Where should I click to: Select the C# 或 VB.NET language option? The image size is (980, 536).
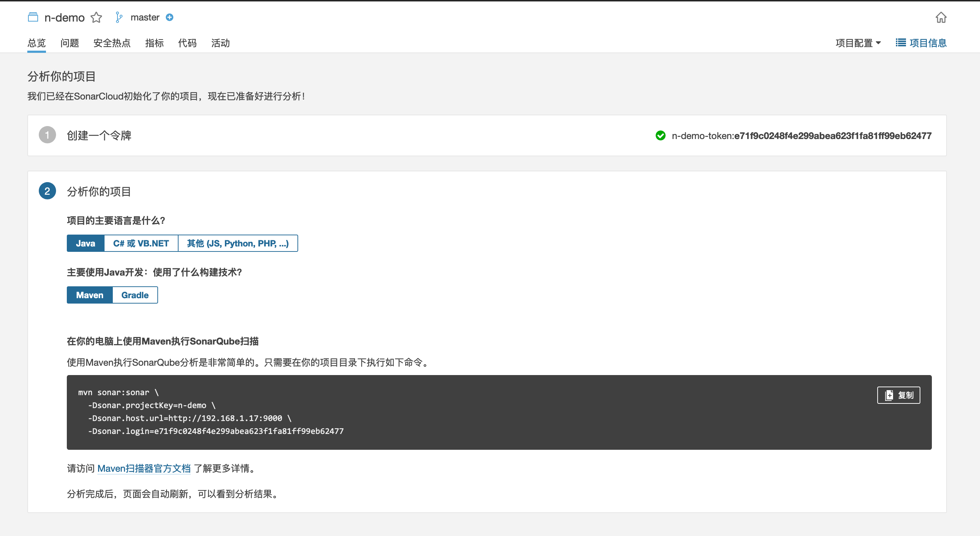(141, 244)
